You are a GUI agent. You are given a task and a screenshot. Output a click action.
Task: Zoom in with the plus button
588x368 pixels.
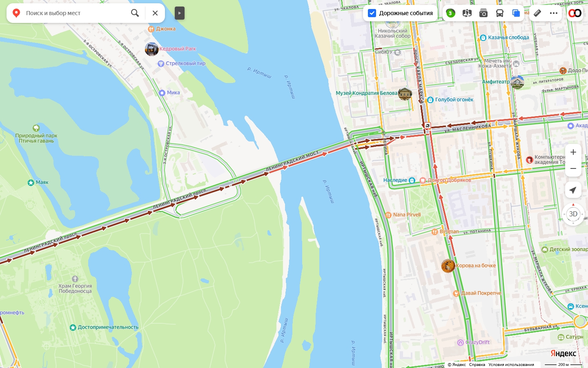point(573,152)
